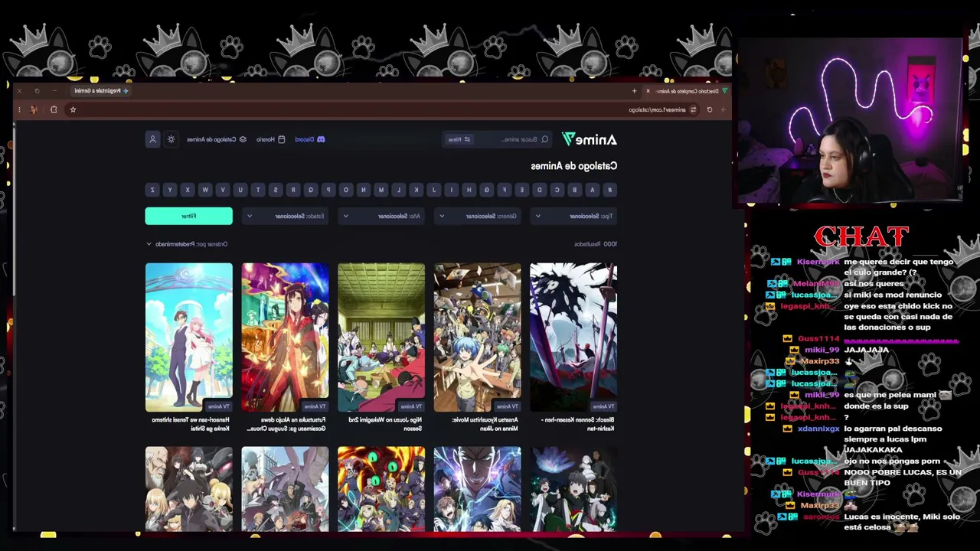980x551 pixels.
Task: Filter catalog by letter A
Action: pos(592,190)
